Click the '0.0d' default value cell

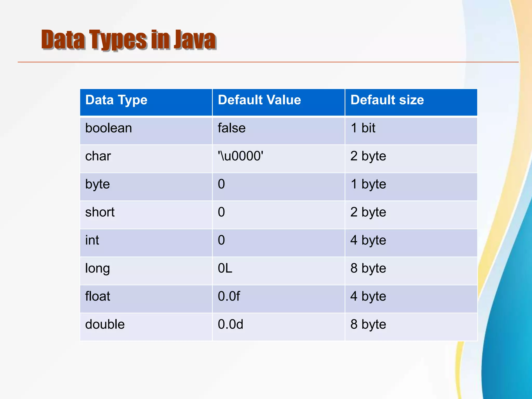[230, 324]
